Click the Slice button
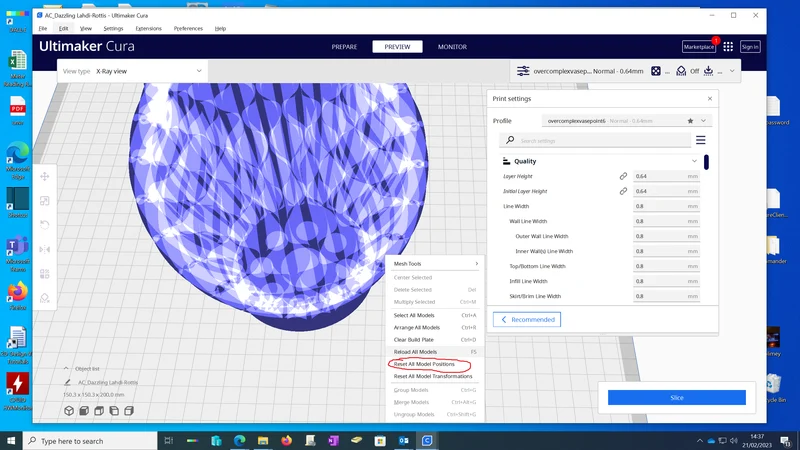This screenshot has height=450, width=800. pos(677,397)
